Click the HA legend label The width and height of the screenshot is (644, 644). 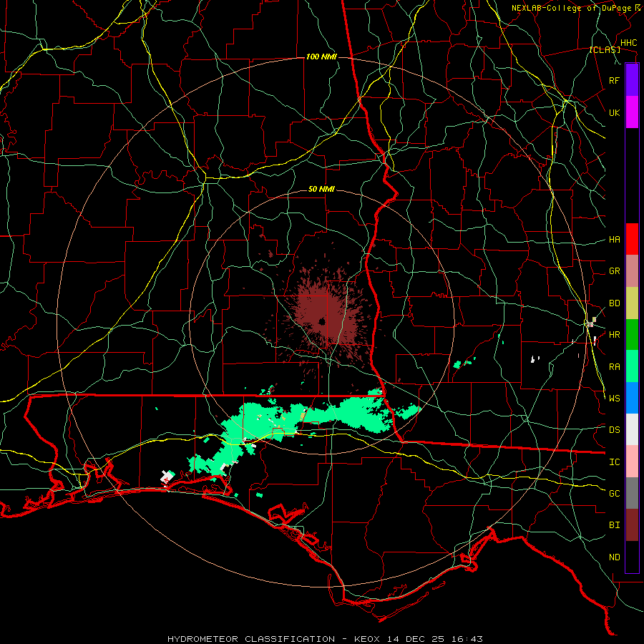614,240
